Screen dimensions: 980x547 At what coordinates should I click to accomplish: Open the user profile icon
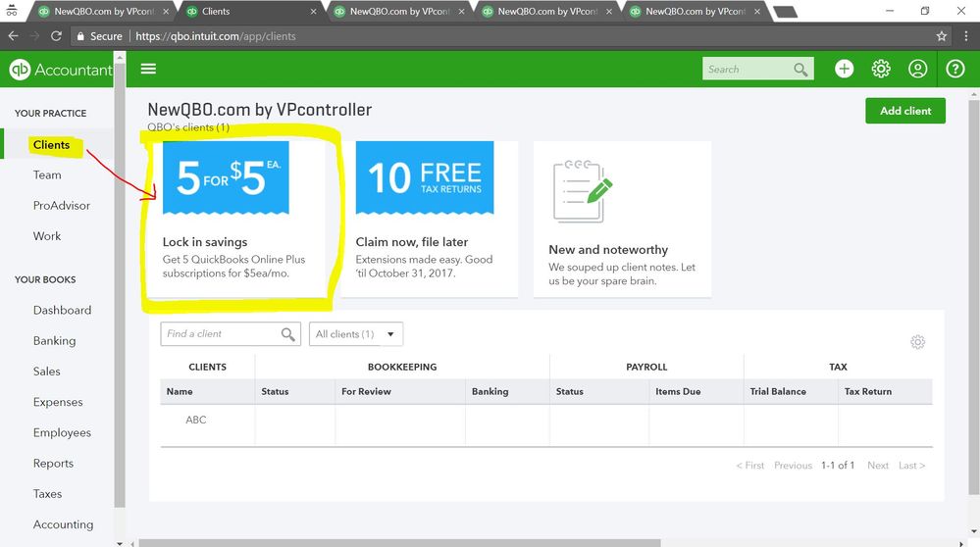pyautogui.click(x=917, y=69)
